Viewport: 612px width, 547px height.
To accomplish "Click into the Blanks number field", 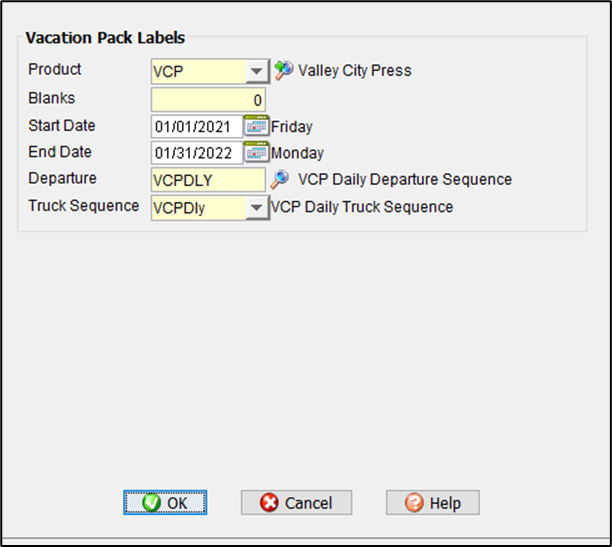I will (x=208, y=100).
